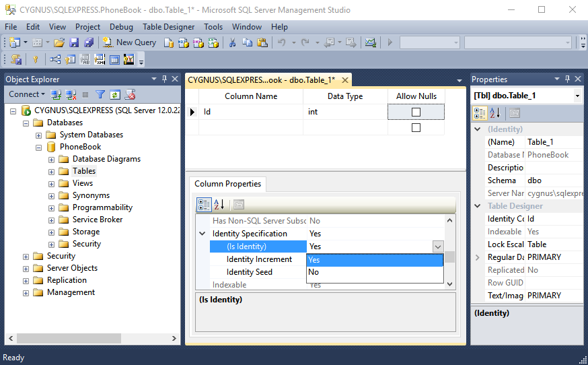Choose No in the Is Identity list
The image size is (588, 365).
[x=375, y=272]
